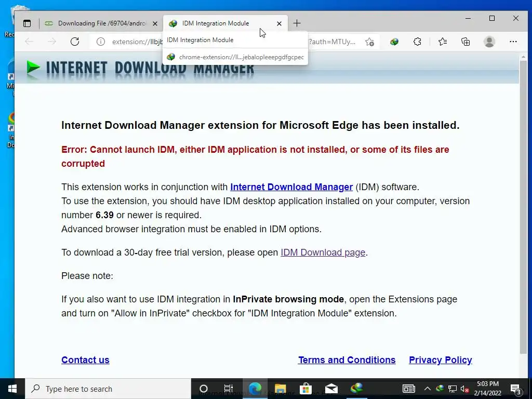This screenshot has width=532, height=399.
Task: Open the profile avatar button
Action: [x=489, y=42]
